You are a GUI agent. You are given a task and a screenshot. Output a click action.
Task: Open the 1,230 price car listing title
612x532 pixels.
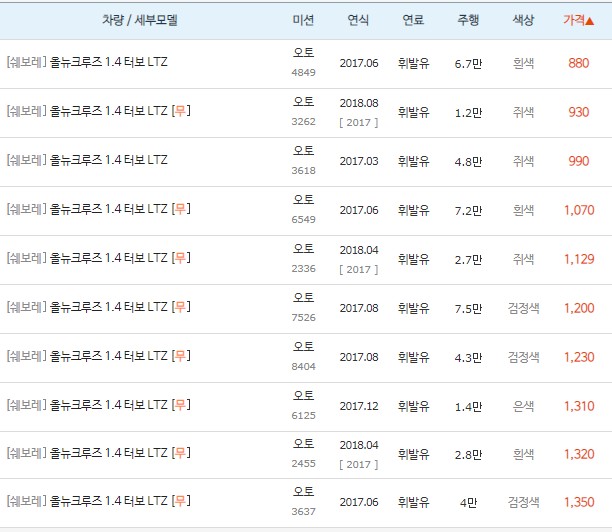click(x=98, y=356)
